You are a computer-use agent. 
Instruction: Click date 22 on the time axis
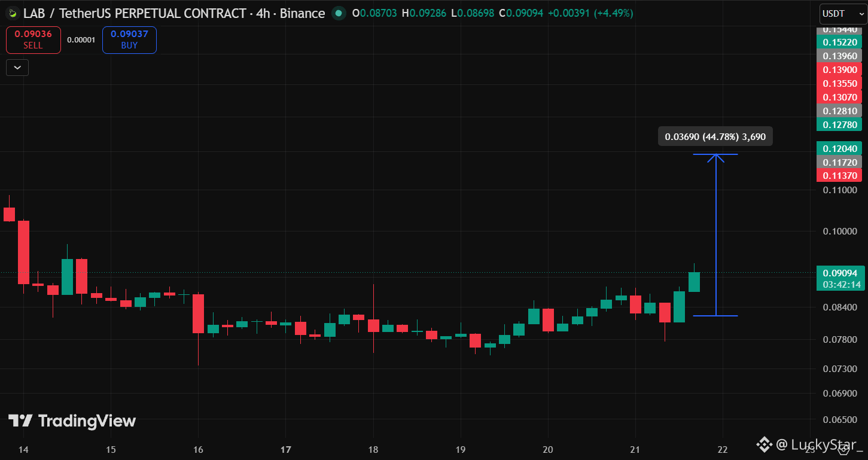(x=723, y=449)
